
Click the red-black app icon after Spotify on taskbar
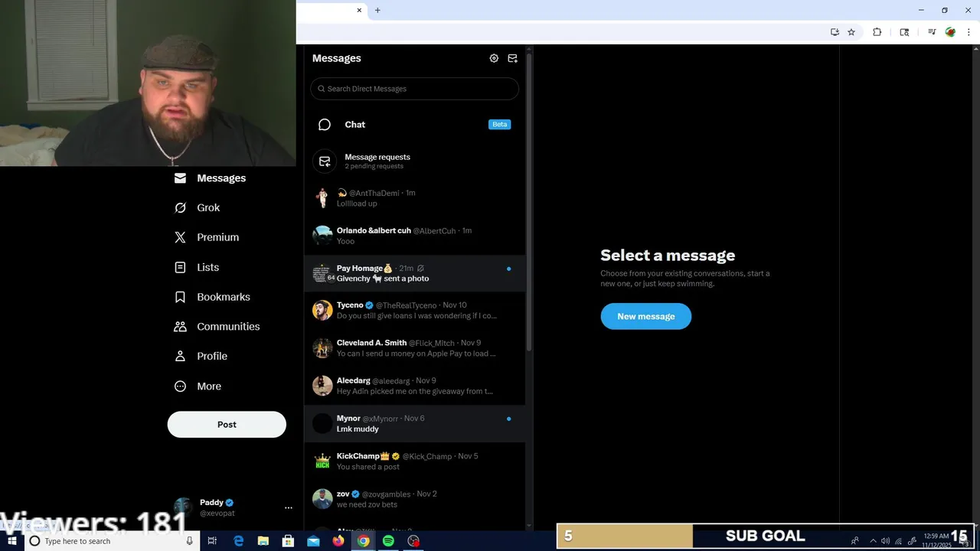point(413,541)
